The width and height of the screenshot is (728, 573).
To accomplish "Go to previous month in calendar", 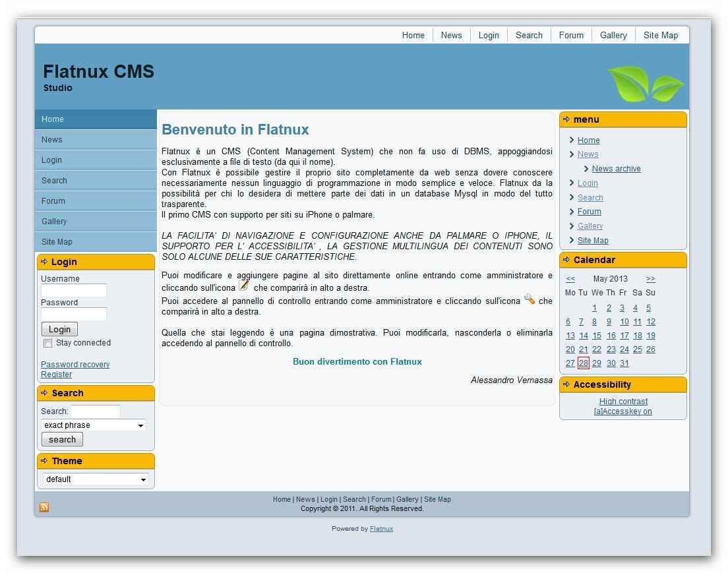I will pos(570,279).
